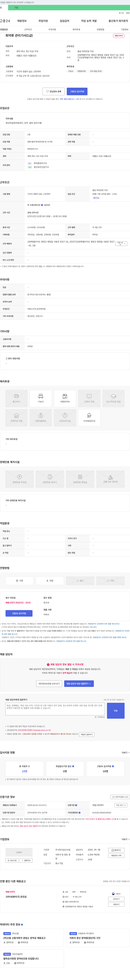Click 새창보기 for 크러셔 운전공
This screenshot has height=980, width=130.
116,904
